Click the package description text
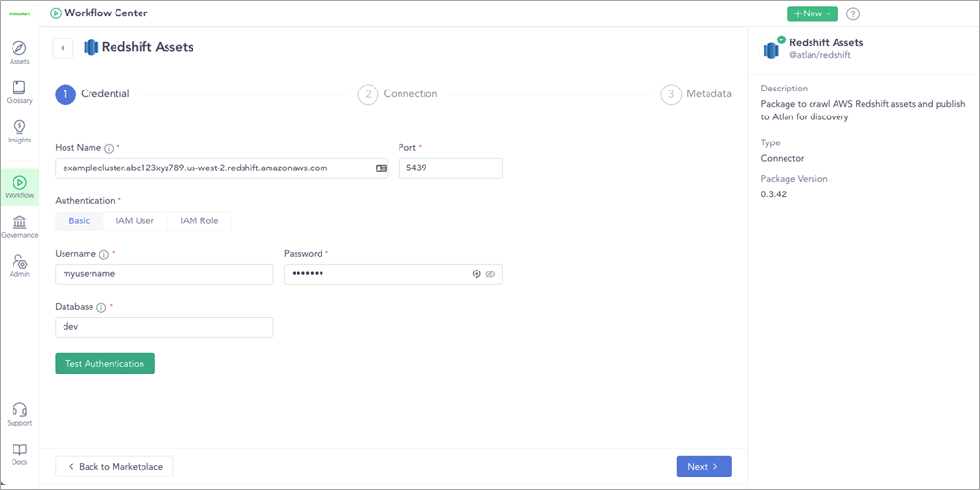The image size is (980, 490). tap(864, 111)
